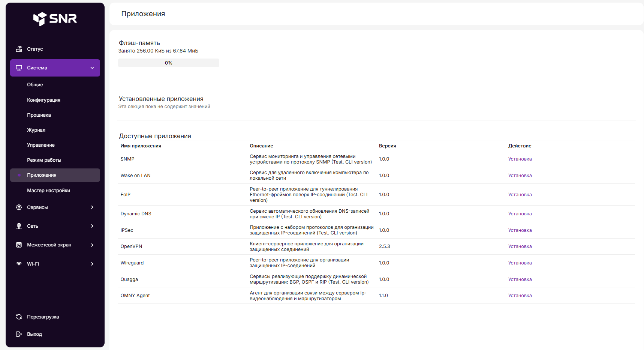
Task: Click the SNR logo
Action: pos(55,18)
